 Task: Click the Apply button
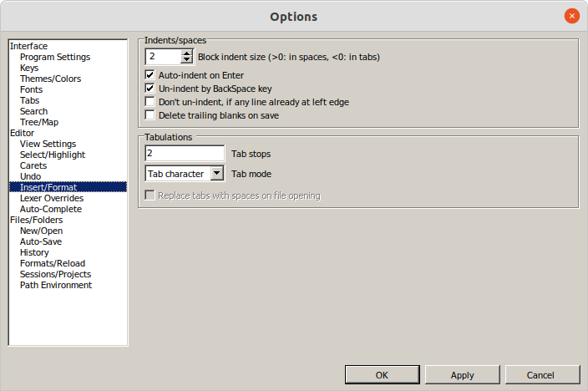coord(463,375)
